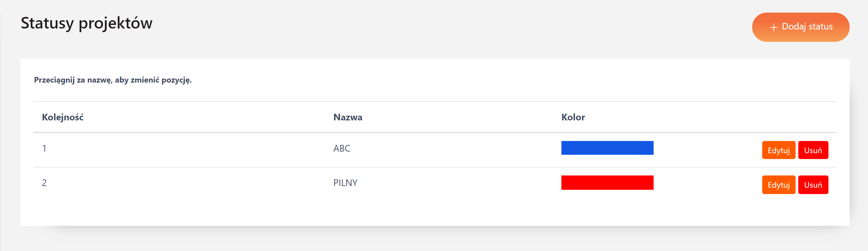Select the PILNY status name
Screen dimensions: 868x251
coord(345,183)
